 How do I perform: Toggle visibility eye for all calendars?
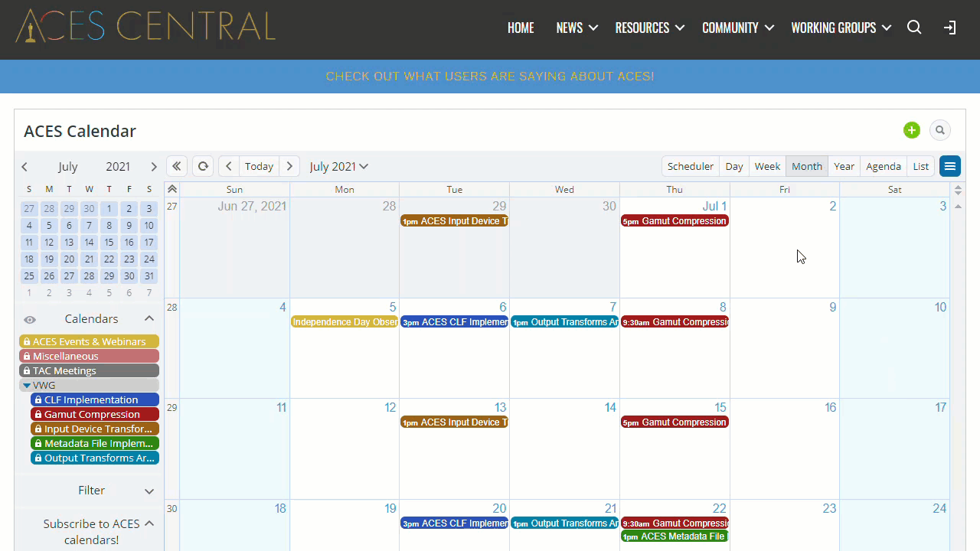30,320
